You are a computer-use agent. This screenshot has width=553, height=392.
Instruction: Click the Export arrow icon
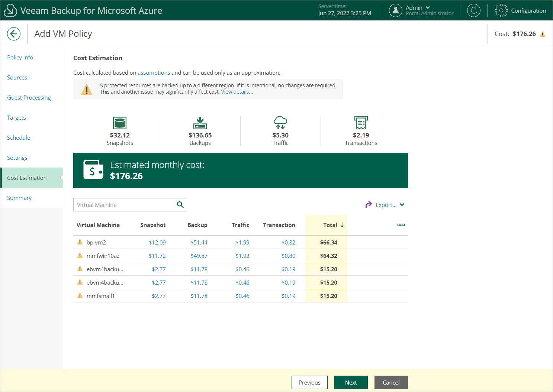coord(369,205)
